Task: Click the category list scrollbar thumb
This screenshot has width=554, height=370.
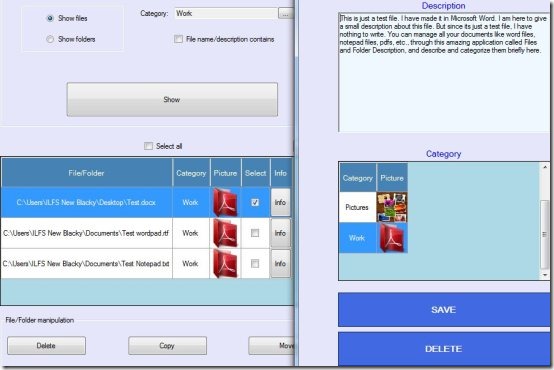Action: (545, 234)
